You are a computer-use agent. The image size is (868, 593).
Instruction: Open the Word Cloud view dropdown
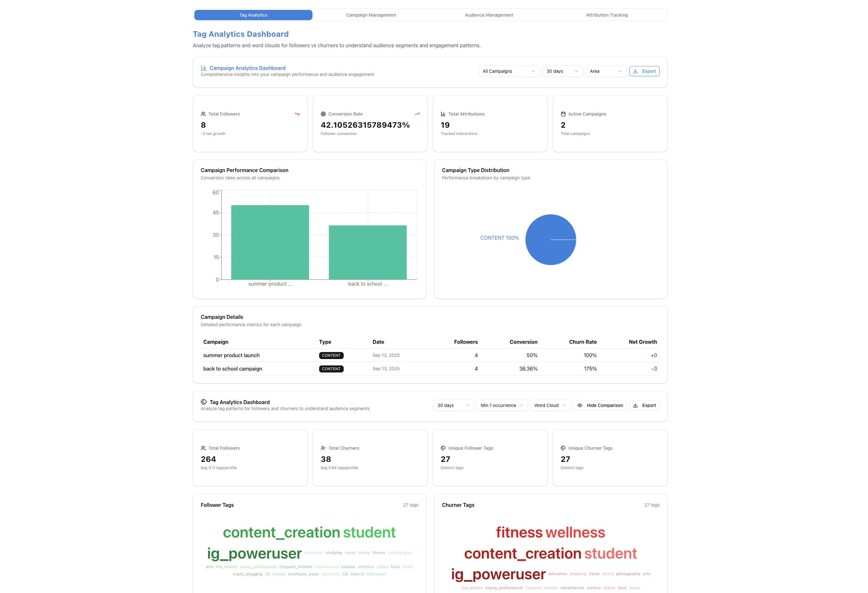click(x=550, y=405)
